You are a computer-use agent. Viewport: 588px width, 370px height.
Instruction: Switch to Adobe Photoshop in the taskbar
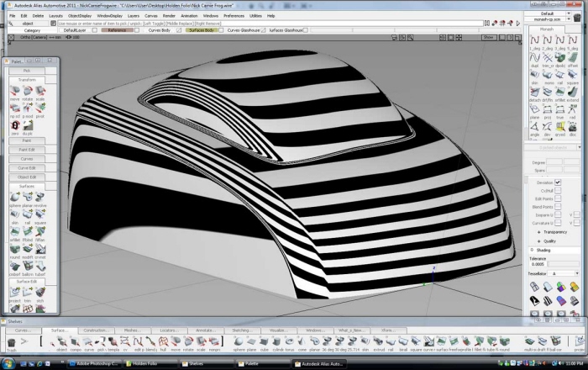(x=94, y=363)
